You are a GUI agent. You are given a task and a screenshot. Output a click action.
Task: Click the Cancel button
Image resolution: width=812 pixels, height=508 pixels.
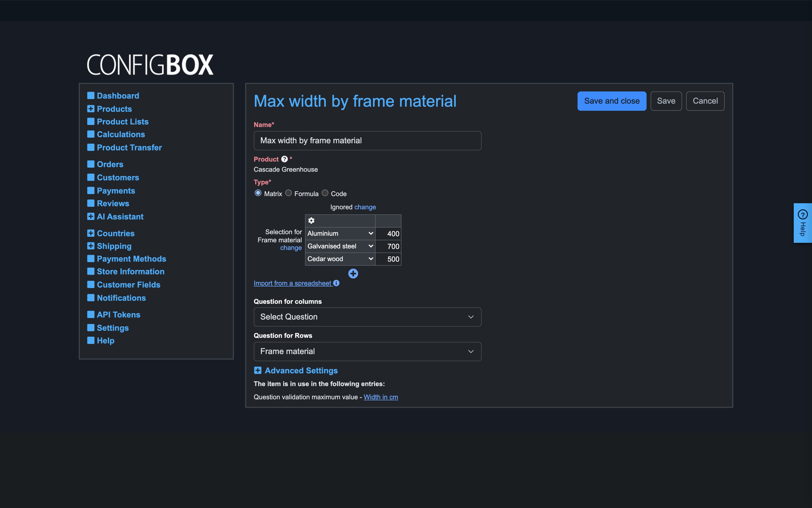[705, 101]
